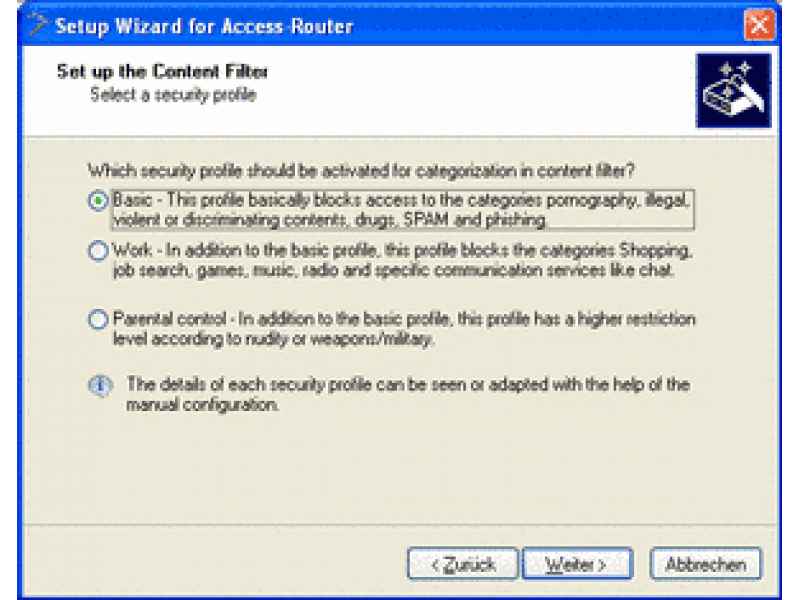Close the Setup Wizard window
Screen dimensions: 800x600
[x=759, y=24]
